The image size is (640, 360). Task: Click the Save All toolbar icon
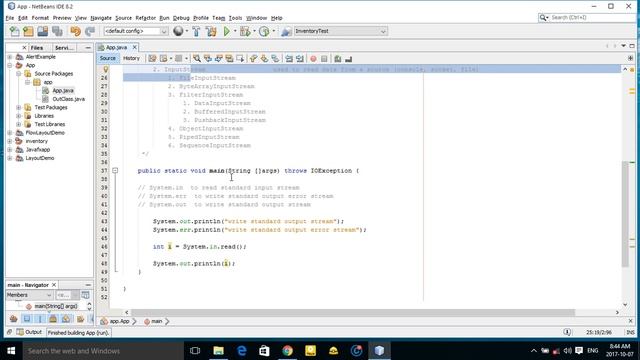57,31
